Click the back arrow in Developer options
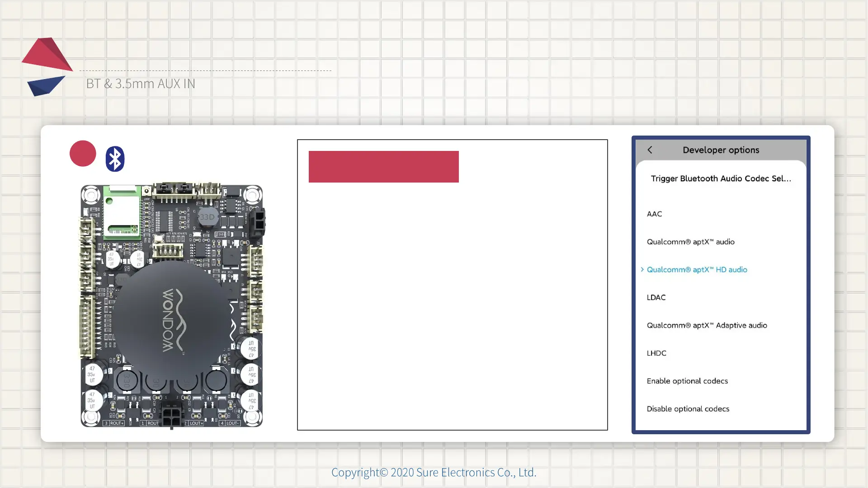Viewport: 868px width, 488px height. point(650,150)
